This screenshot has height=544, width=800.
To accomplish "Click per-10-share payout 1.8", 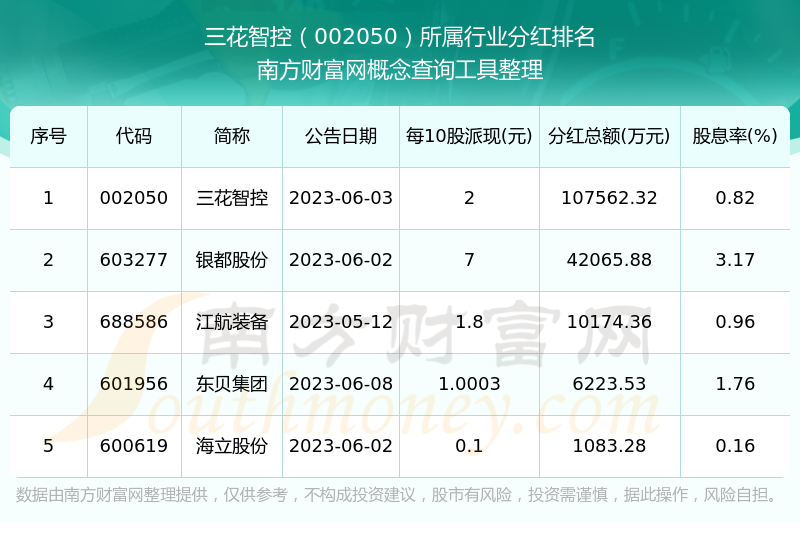I will pos(469,322).
